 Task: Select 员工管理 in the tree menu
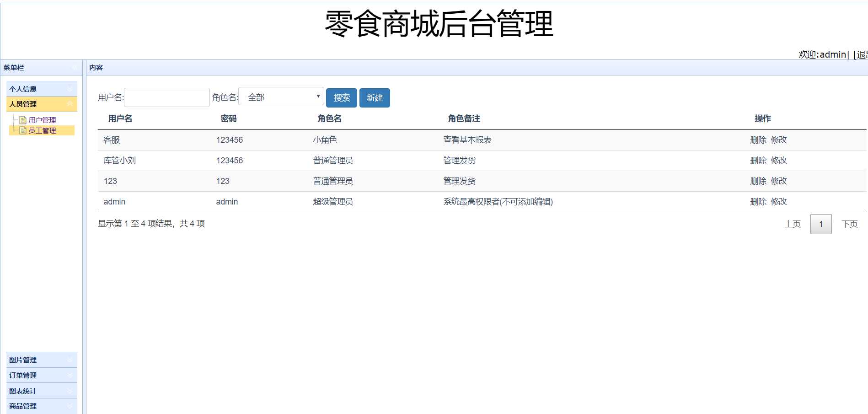(x=42, y=130)
